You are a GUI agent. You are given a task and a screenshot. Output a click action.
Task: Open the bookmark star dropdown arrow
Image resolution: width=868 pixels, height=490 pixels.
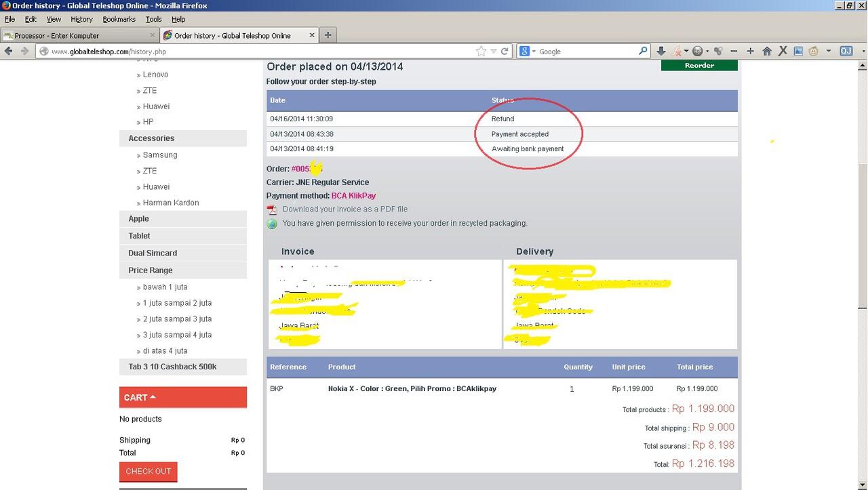[x=494, y=51]
